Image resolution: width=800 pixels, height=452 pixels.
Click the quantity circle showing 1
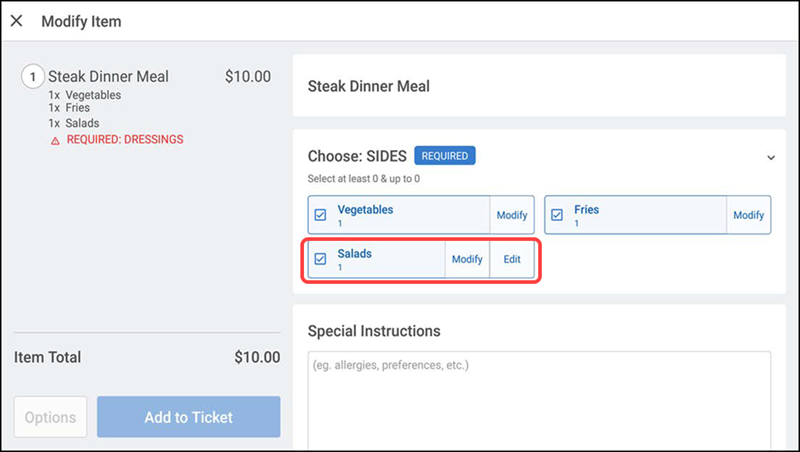(33, 77)
